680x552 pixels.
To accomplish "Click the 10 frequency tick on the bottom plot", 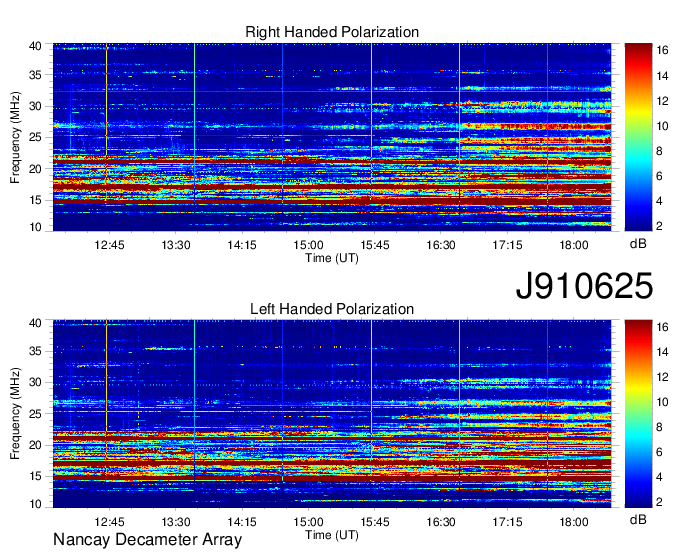I will (x=35, y=504).
